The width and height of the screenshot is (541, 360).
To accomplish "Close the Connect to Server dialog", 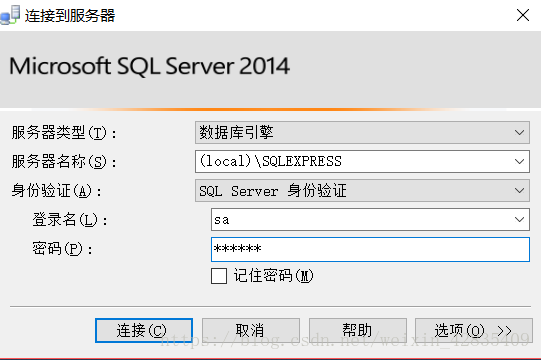I will [523, 15].
